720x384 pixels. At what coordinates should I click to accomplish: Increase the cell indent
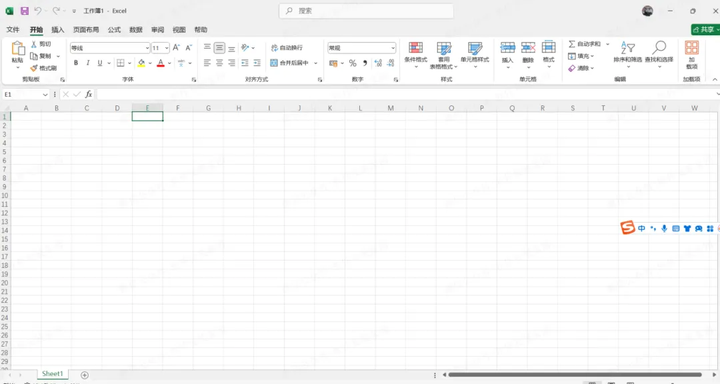tap(257, 63)
